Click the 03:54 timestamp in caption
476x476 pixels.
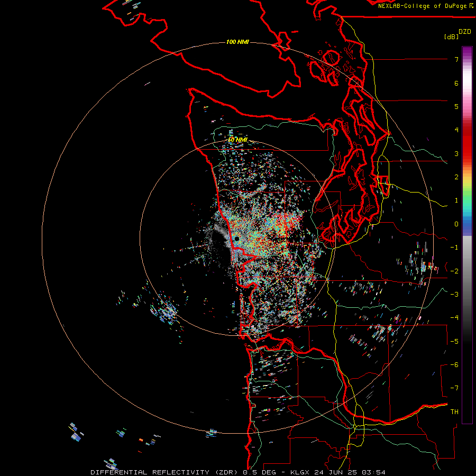click(373, 472)
